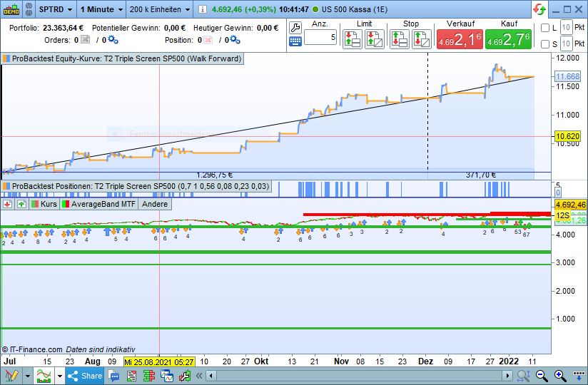Click horizontal scrollbar right arrow
The height and width of the screenshot is (385, 588).
coord(507,376)
